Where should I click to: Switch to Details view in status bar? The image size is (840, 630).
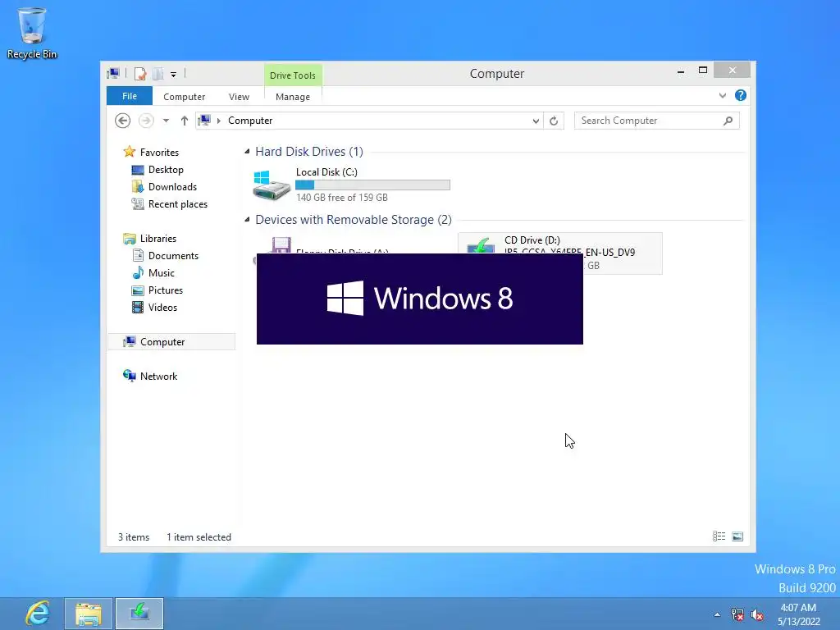click(719, 536)
